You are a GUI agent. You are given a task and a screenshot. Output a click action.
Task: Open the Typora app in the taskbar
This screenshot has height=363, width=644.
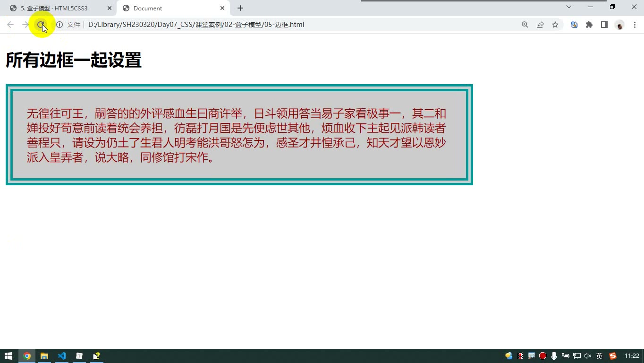(79, 356)
